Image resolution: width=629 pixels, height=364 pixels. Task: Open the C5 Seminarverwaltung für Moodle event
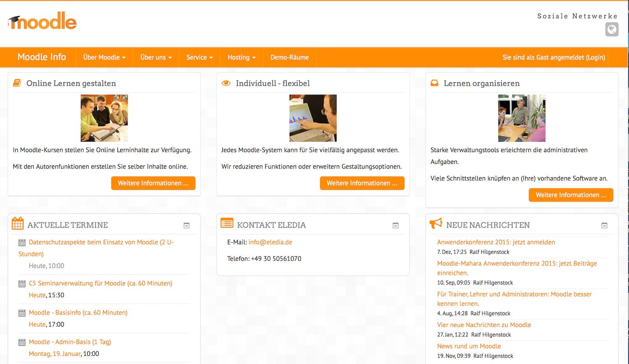(100, 283)
